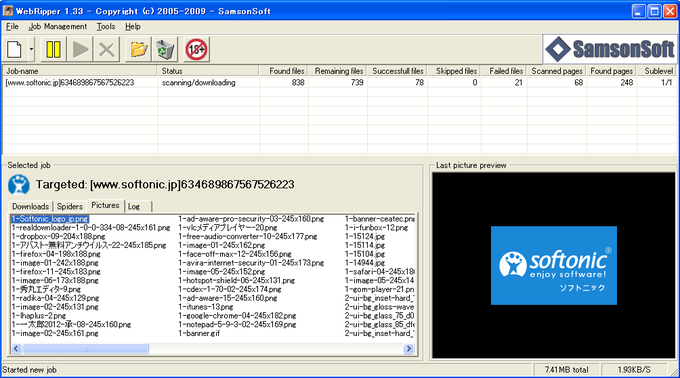Open the new job dropdown arrow

[x=31, y=49]
